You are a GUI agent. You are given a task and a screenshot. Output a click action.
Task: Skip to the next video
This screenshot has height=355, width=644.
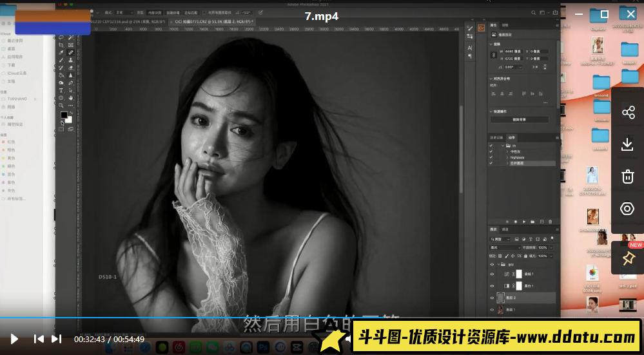(56, 339)
